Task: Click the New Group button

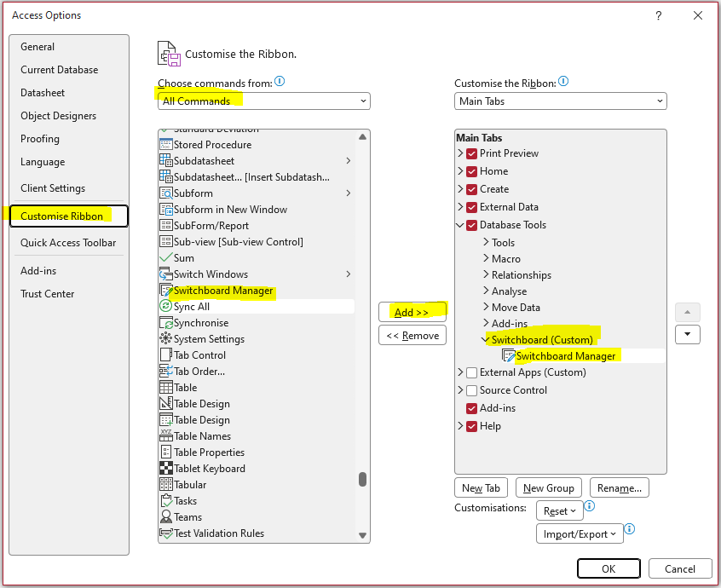Action: pos(549,487)
